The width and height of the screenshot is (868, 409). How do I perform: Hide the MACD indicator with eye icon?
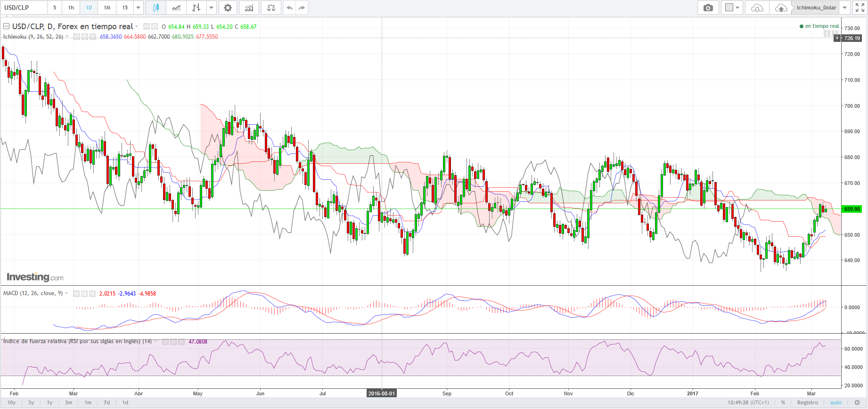[x=76, y=294]
